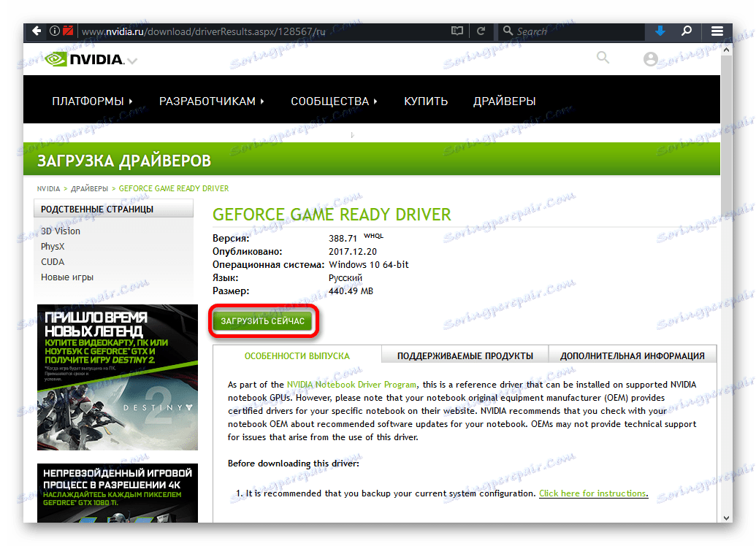The width and height of the screenshot is (756, 546).
Task: Click the version value 388.71
Action: coord(343,238)
